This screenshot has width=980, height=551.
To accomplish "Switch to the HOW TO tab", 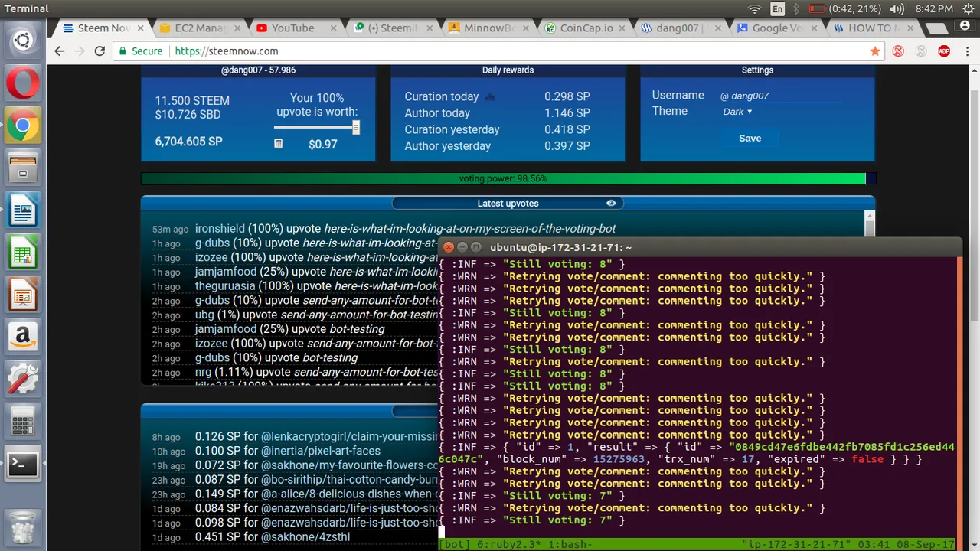I will (x=871, y=28).
